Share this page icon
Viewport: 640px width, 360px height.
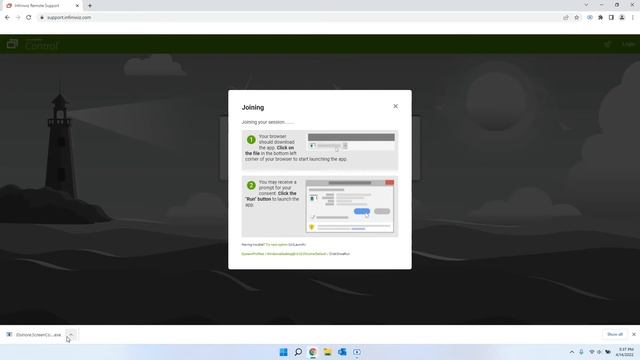tap(566, 18)
